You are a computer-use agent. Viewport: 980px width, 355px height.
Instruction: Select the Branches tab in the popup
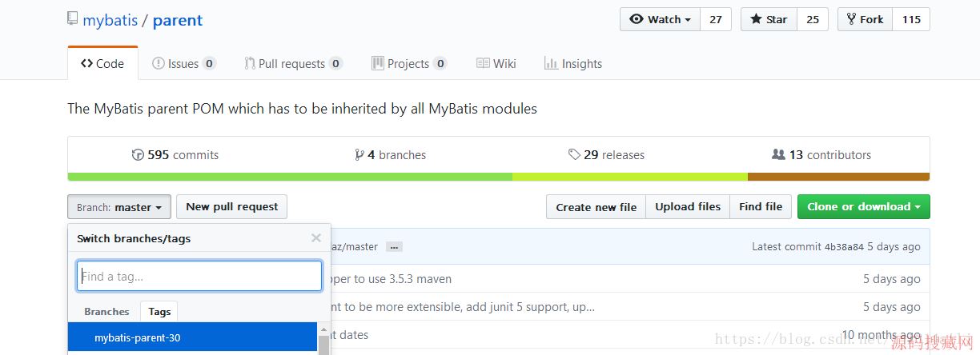click(106, 312)
